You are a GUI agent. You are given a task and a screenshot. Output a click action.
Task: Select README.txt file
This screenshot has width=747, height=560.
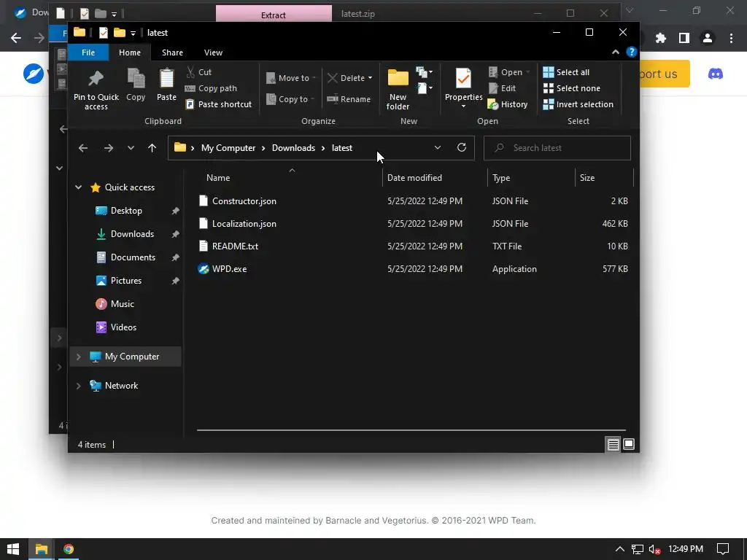pyautogui.click(x=235, y=246)
